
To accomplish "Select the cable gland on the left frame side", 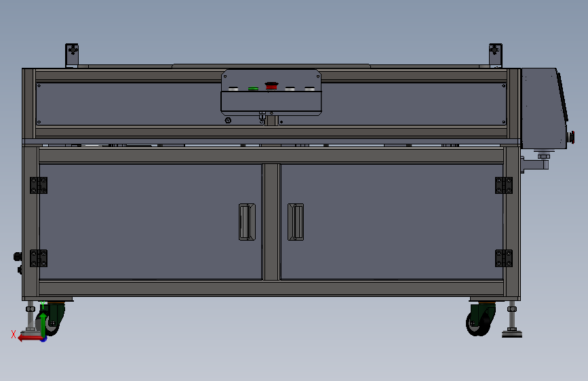I will pyautogui.click(x=18, y=257).
